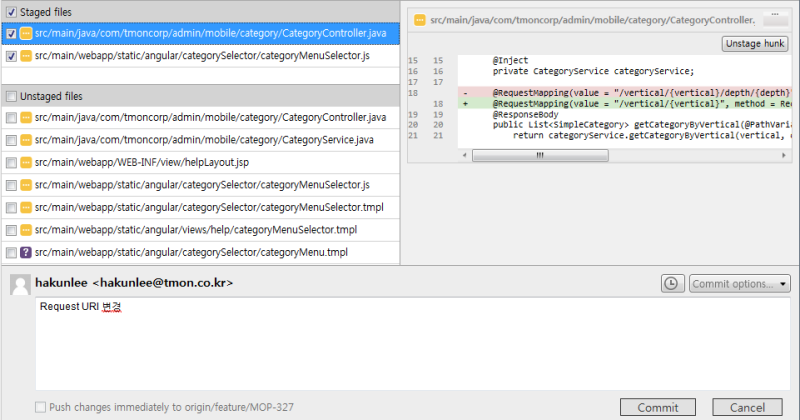Uncheck the Staged files header checkbox
800x420 pixels.
pos(11,12)
